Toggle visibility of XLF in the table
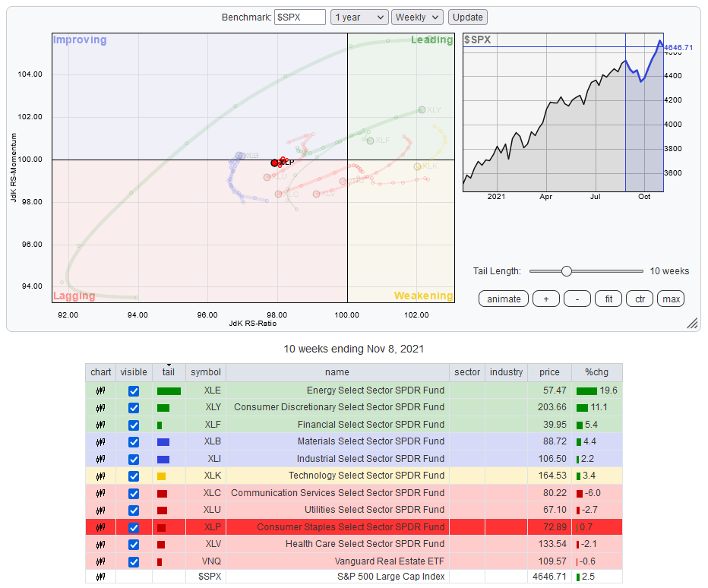Screen dimensions: 708x588 click(x=134, y=425)
